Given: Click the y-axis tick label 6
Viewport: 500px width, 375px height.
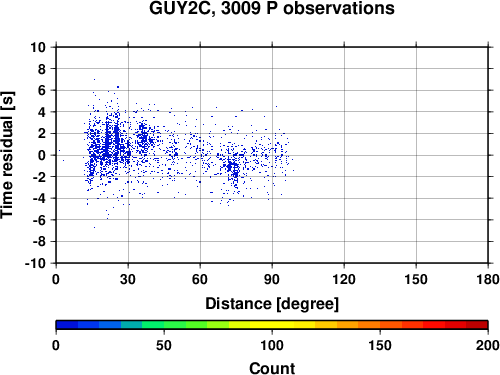Looking at the screenshot, I should click(x=41, y=90).
